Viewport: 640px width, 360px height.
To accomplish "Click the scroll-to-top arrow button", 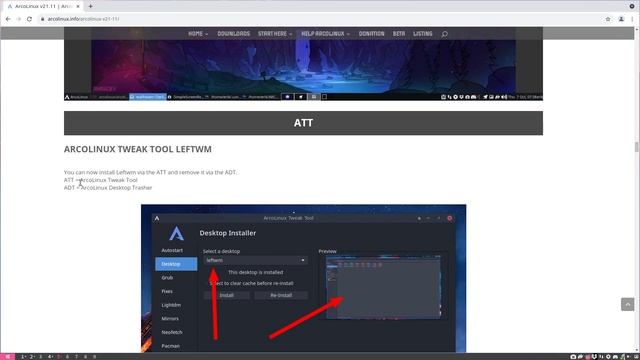I will click(x=627, y=304).
